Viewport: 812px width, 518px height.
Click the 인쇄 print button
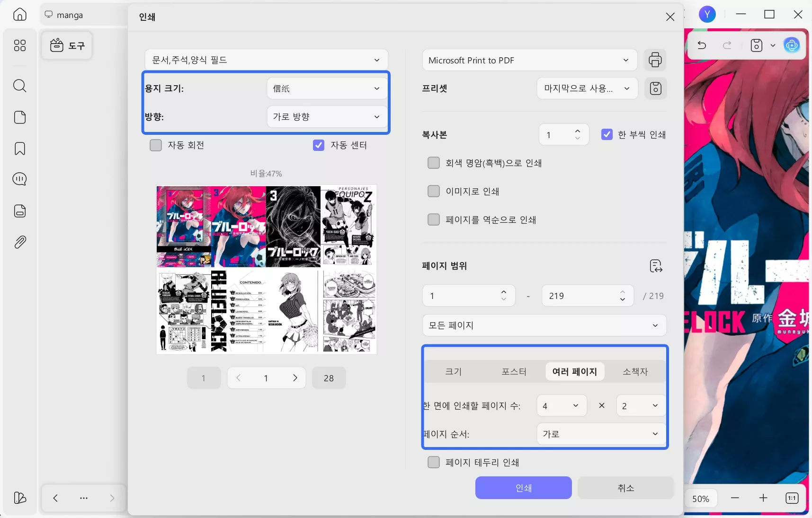pos(522,488)
